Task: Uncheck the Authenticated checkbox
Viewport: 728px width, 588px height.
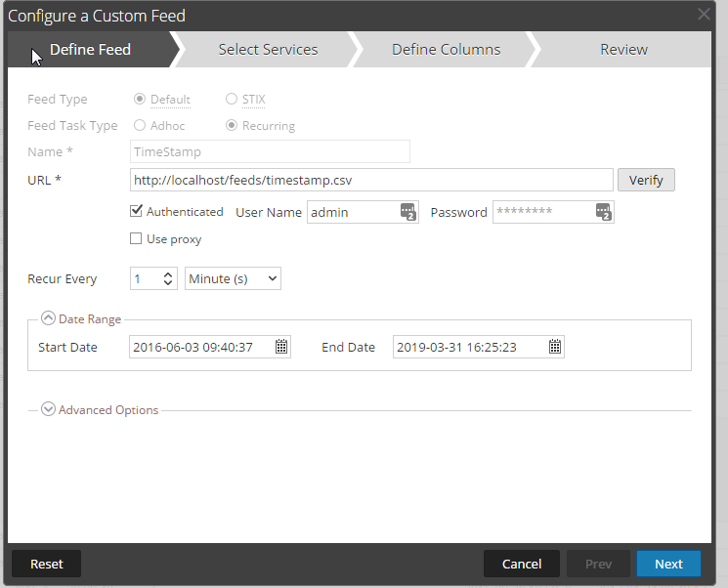Action: tap(137, 211)
